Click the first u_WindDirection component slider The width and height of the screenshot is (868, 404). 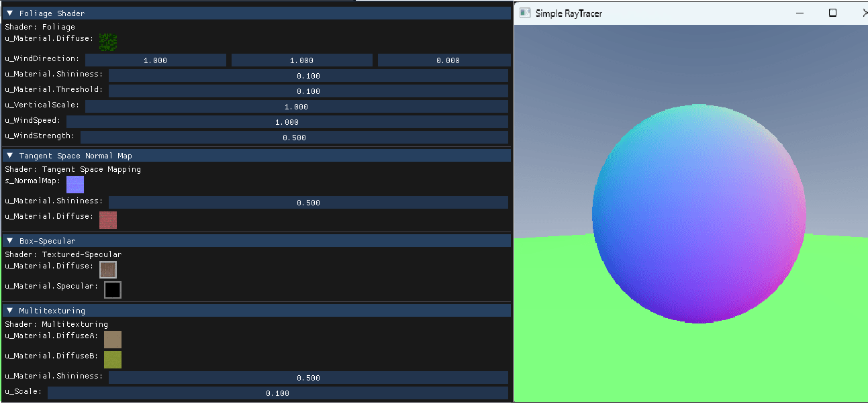156,60
